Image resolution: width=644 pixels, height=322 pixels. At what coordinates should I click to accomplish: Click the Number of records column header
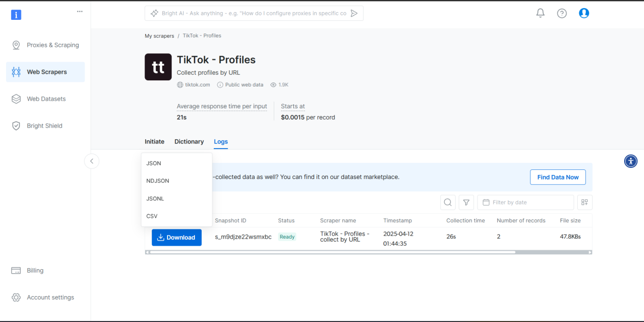521,221
